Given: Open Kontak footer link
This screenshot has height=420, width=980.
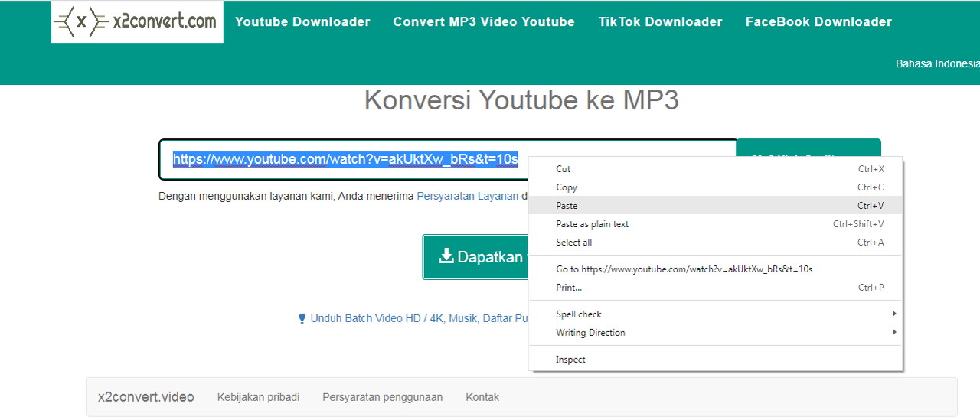Looking at the screenshot, I should point(482,397).
